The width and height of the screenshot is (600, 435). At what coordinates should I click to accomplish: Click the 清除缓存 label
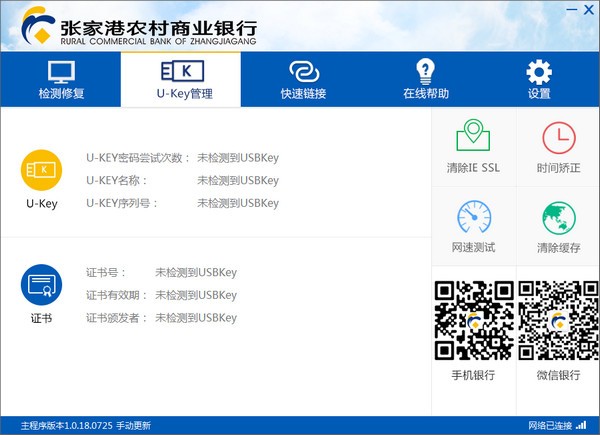click(559, 248)
